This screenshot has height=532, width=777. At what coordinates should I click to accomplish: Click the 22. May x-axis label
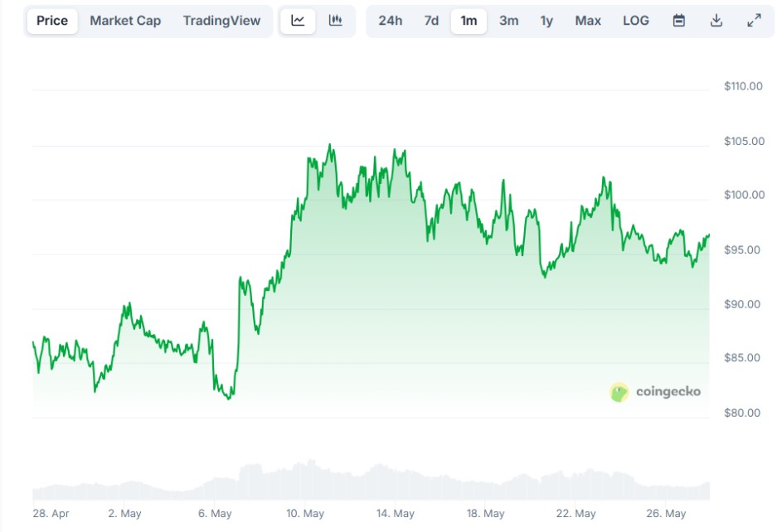pyautogui.click(x=575, y=514)
